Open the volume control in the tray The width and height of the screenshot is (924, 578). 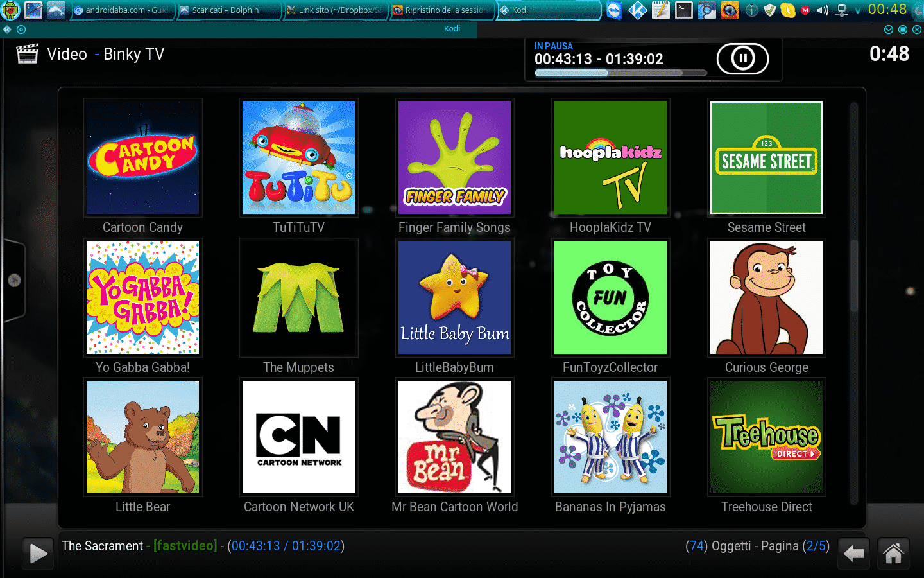pyautogui.click(x=823, y=10)
